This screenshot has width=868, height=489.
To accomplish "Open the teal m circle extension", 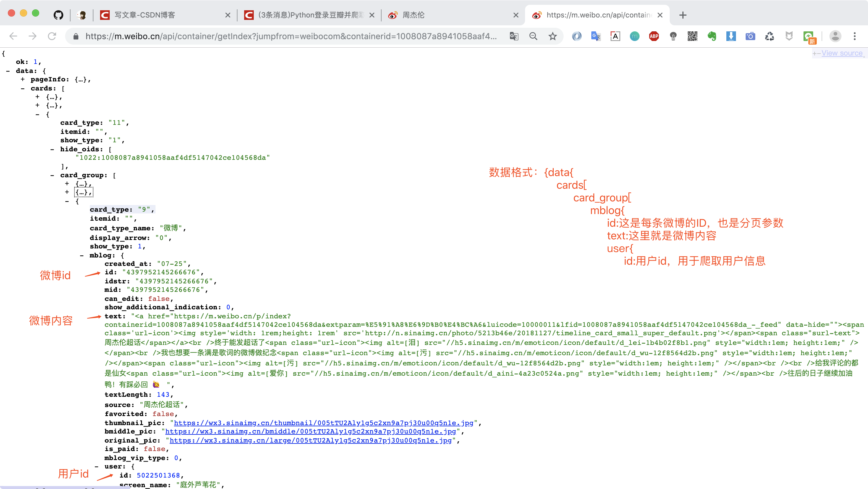I will coord(634,36).
